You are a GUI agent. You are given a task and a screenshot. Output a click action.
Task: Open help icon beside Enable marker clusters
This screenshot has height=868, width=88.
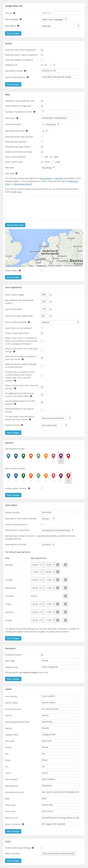tap(29, 488)
